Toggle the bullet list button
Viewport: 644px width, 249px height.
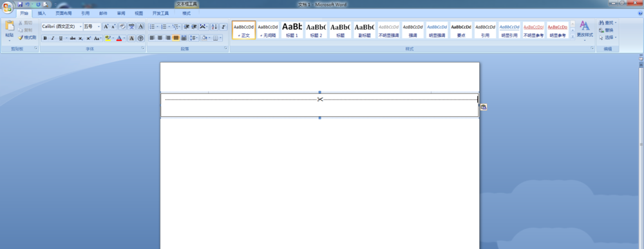point(152,26)
